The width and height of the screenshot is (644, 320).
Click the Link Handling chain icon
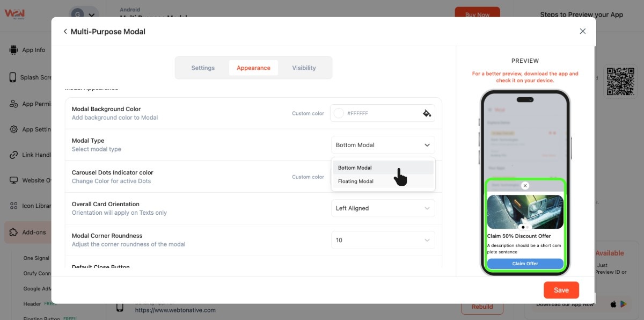[13, 155]
